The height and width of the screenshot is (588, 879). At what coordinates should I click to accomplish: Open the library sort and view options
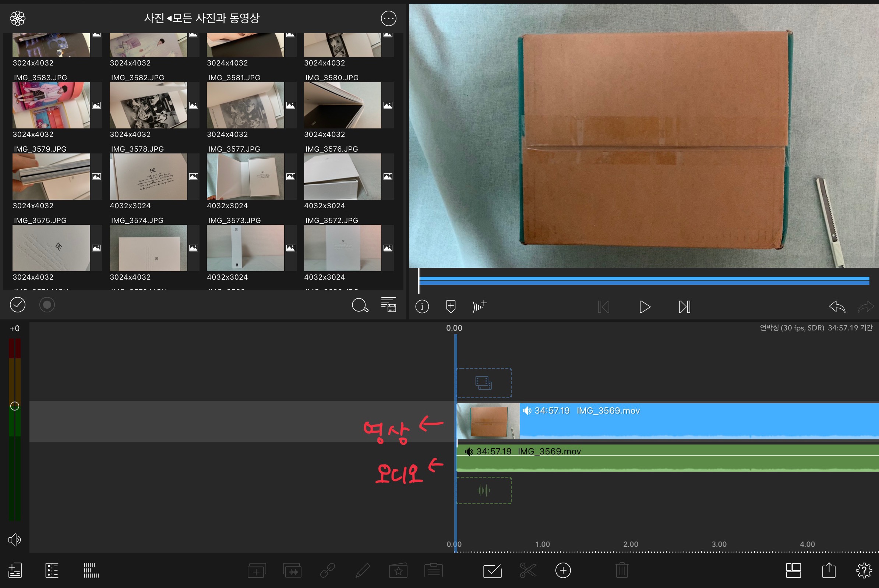tap(388, 305)
